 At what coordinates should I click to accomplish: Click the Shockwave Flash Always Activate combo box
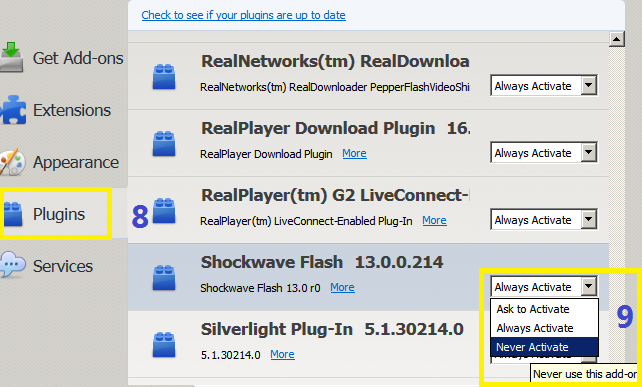[544, 287]
